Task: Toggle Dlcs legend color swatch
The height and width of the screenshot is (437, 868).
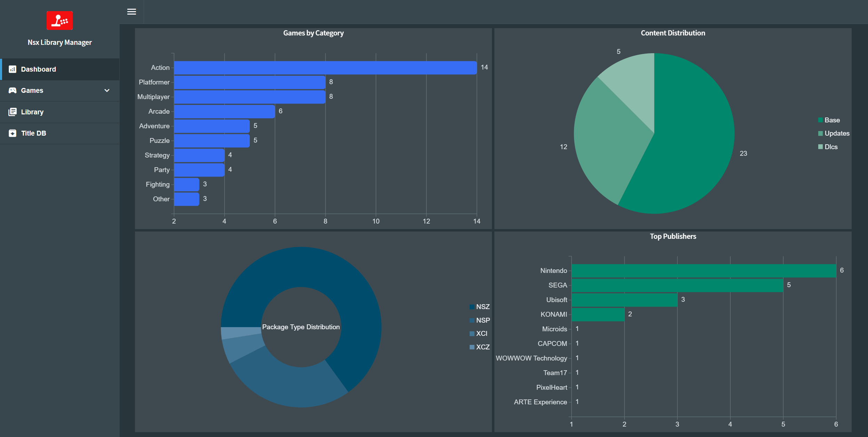Action: pyautogui.click(x=820, y=147)
